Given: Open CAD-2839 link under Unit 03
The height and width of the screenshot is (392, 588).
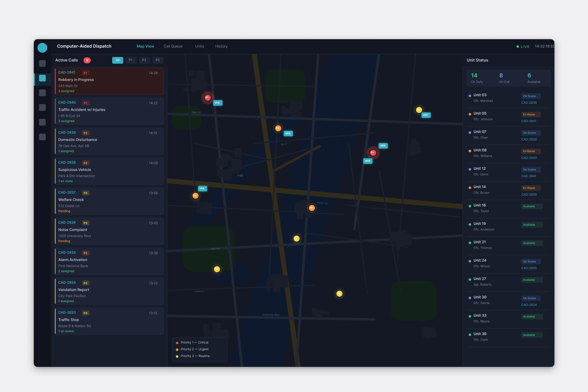Looking at the screenshot, I should [529, 103].
